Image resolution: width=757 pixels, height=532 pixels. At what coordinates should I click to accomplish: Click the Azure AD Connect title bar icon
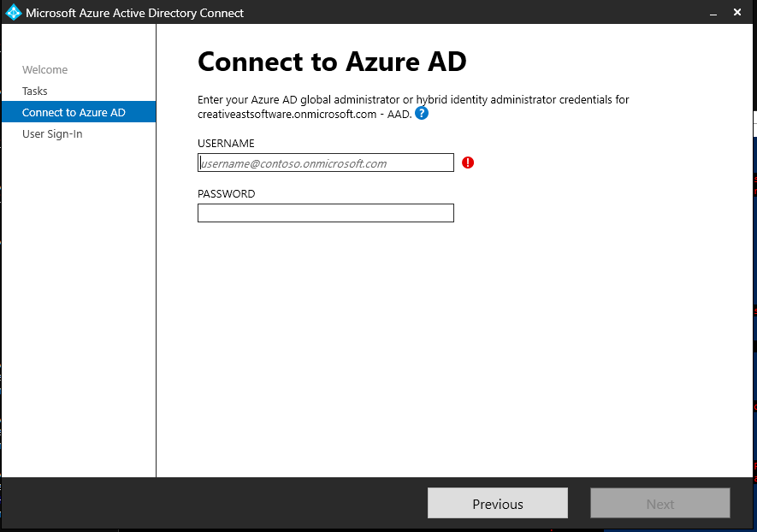pos(13,13)
